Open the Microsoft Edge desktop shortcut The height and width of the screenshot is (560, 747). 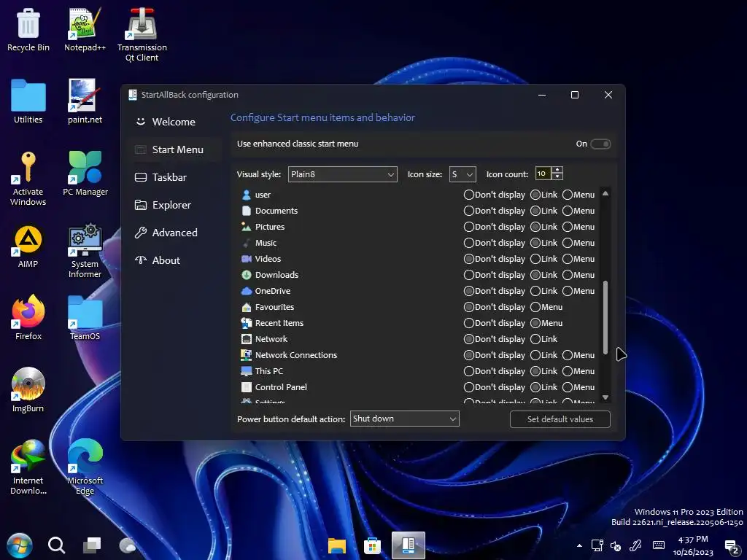85,467
